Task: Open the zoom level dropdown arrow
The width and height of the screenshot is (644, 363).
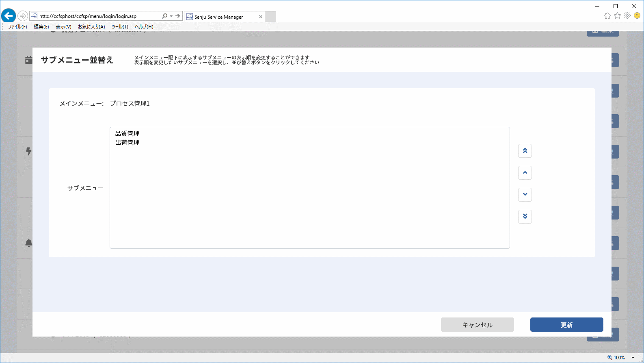Action: (x=633, y=358)
